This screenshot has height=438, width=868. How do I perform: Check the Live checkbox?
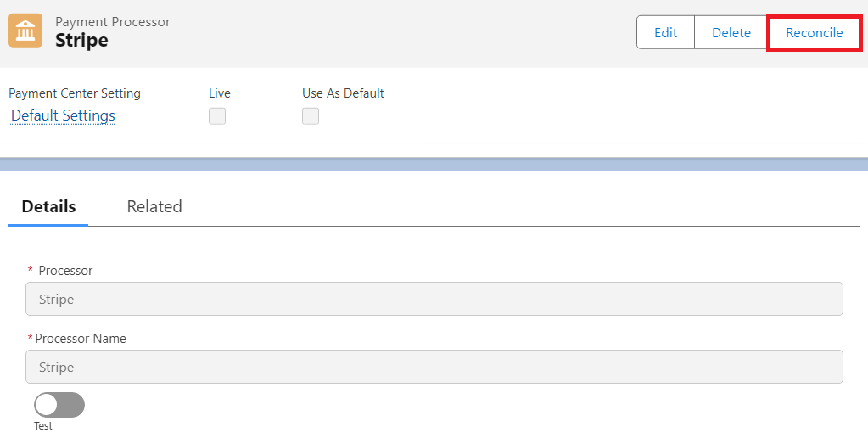pyautogui.click(x=217, y=116)
